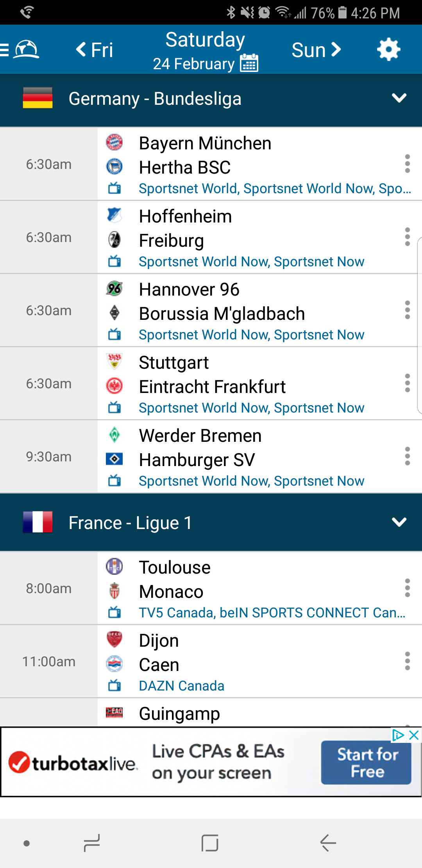422x868 pixels.
Task: Tap the Android back navigation button
Action: point(328,843)
